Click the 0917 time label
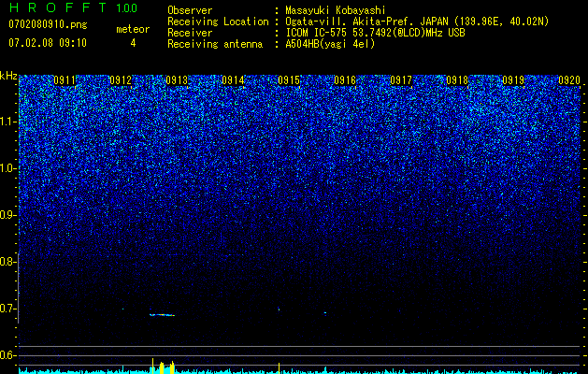The width and height of the screenshot is (588, 374). [x=401, y=80]
